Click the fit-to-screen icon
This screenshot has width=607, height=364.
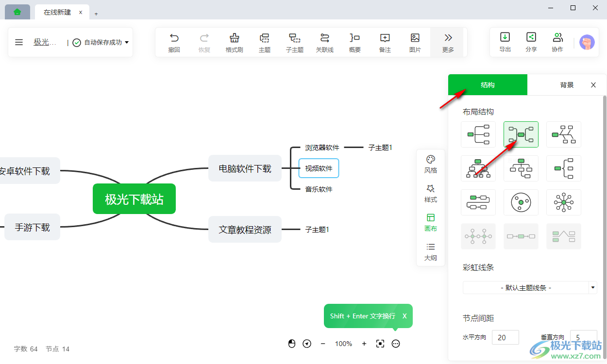[x=380, y=344]
